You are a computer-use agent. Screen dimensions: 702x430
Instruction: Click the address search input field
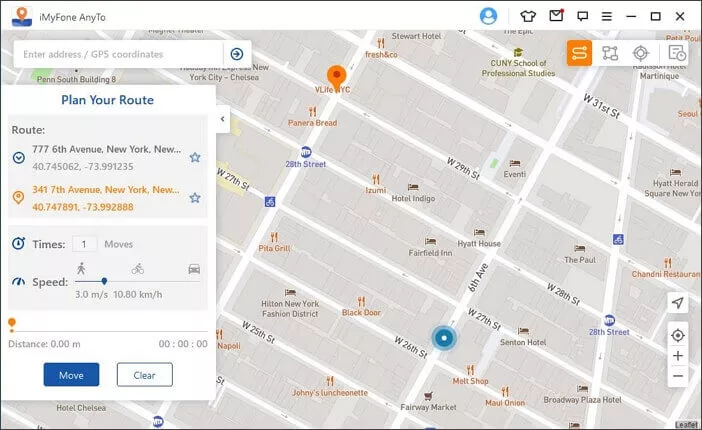118,54
